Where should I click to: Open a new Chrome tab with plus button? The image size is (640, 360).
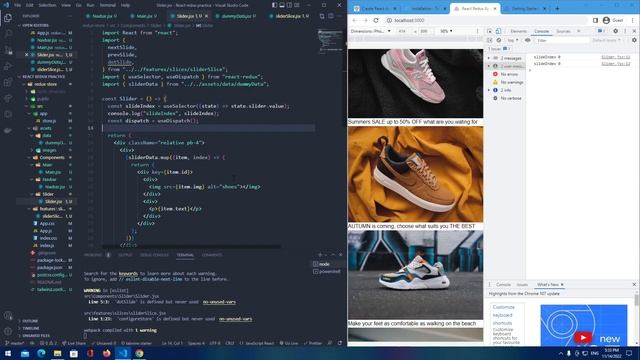557,8
